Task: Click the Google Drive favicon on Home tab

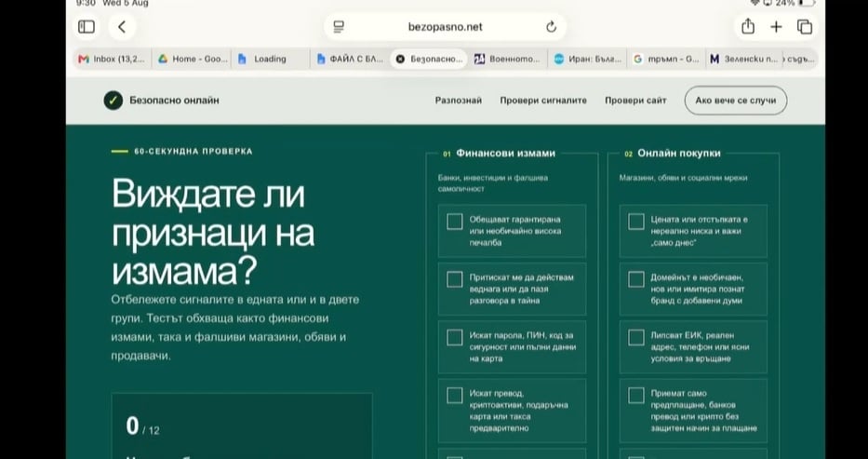Action: [163, 59]
